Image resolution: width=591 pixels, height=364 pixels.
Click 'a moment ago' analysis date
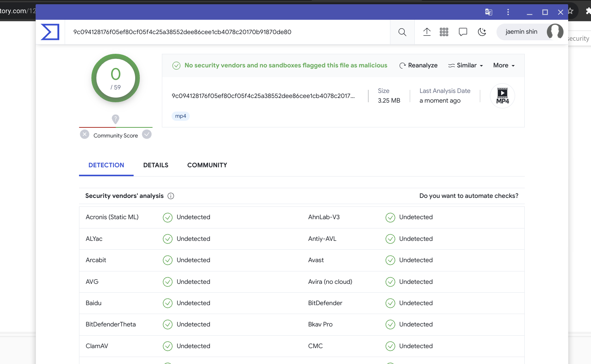[x=440, y=101]
